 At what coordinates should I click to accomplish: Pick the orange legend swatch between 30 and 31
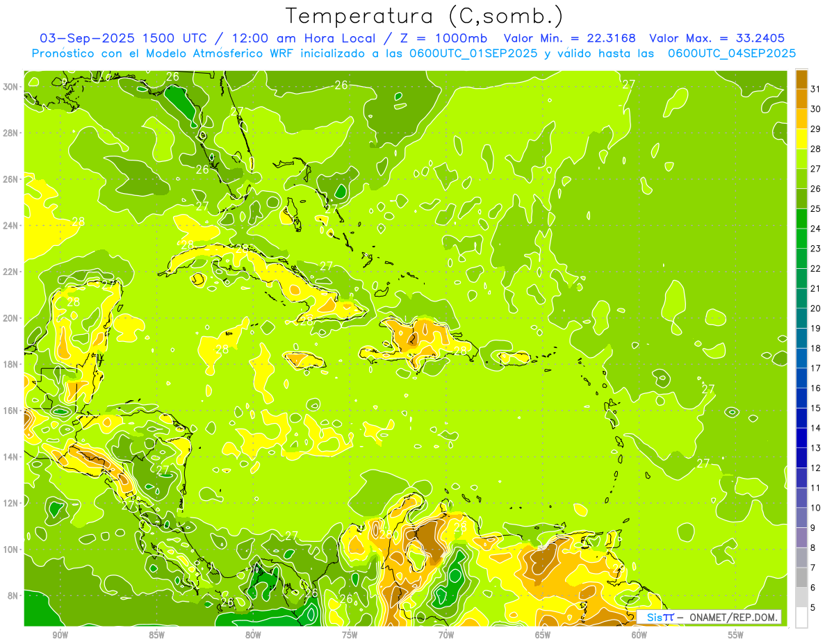[x=801, y=99]
